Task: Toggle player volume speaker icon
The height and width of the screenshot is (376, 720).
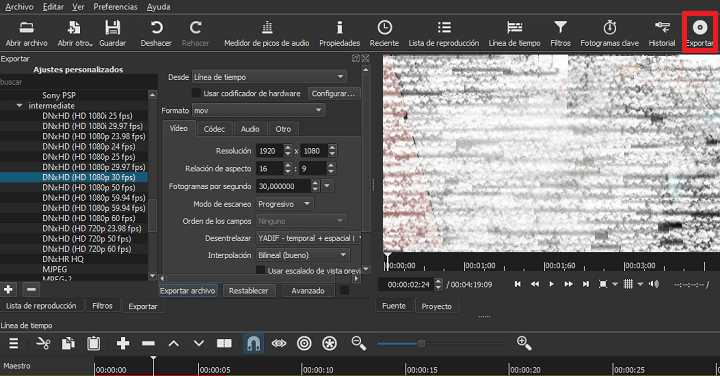Action: tap(654, 284)
